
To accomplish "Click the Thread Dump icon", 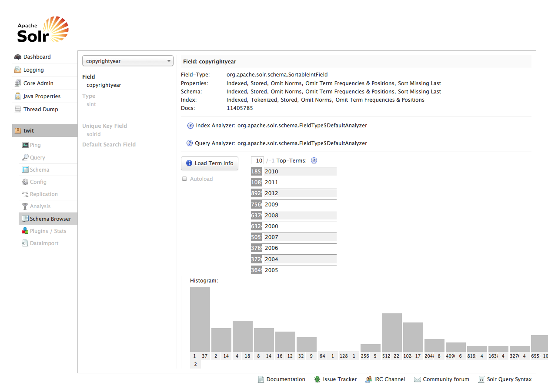I will tap(18, 110).
